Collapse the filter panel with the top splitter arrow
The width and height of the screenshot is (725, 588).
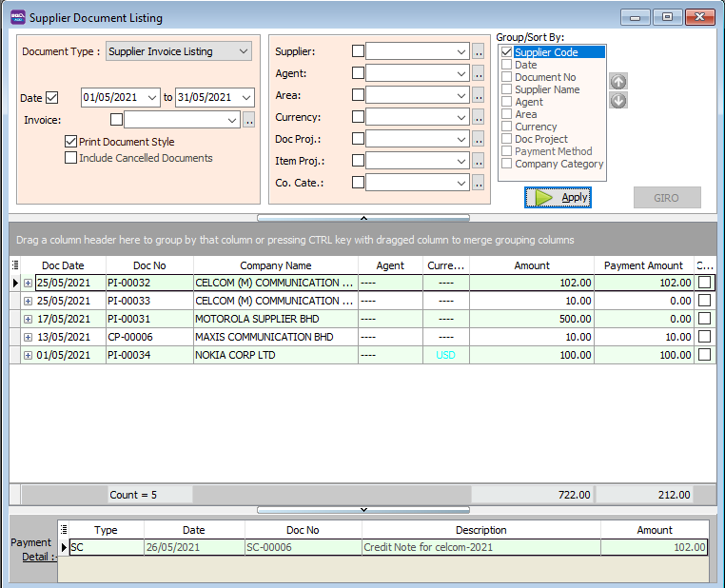click(x=362, y=218)
